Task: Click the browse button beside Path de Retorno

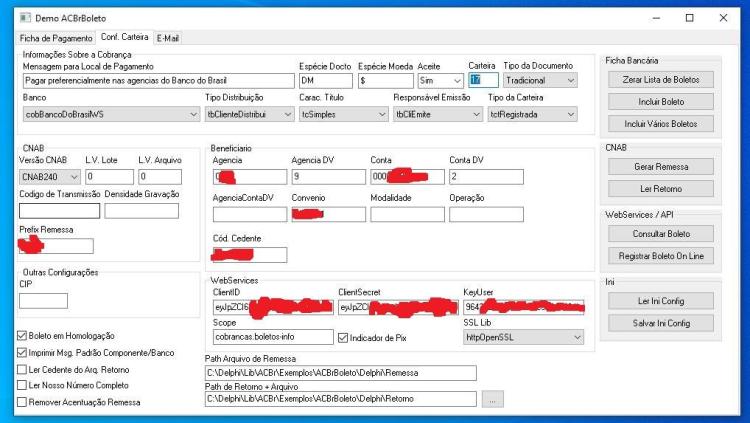Action: (492, 399)
